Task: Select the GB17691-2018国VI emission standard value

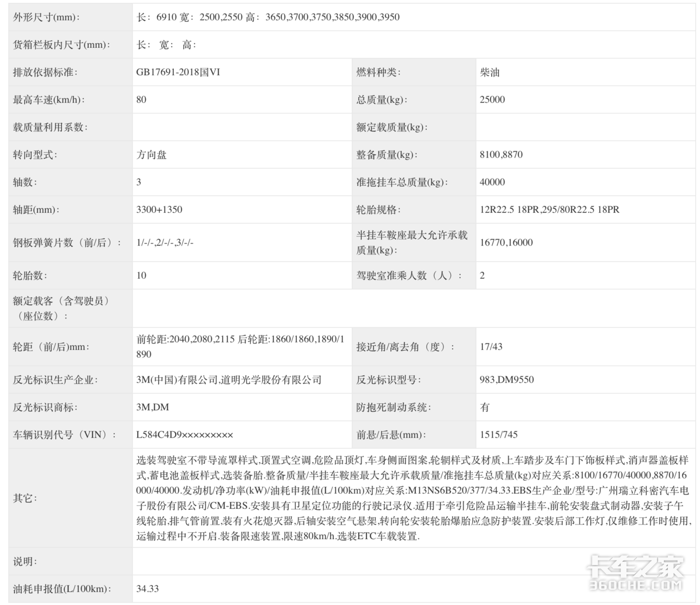Action: click(x=178, y=73)
